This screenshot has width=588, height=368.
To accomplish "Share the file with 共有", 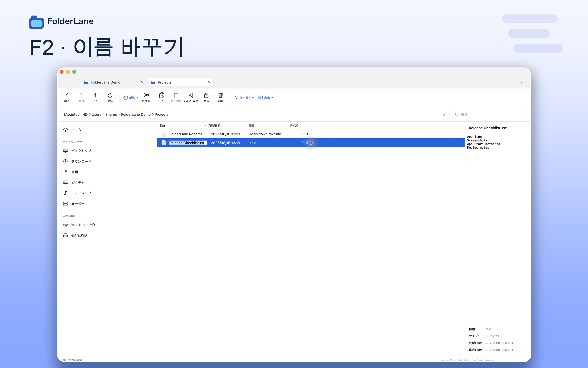I will (x=206, y=97).
